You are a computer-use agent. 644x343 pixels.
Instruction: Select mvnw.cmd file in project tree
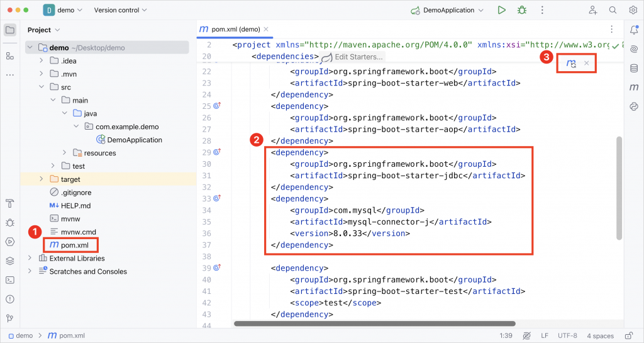73,232
